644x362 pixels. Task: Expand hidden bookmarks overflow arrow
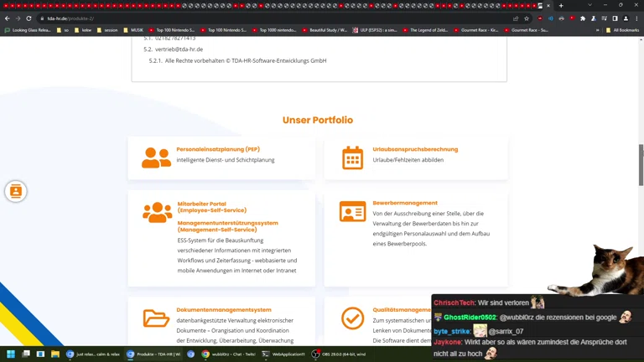tap(598, 30)
